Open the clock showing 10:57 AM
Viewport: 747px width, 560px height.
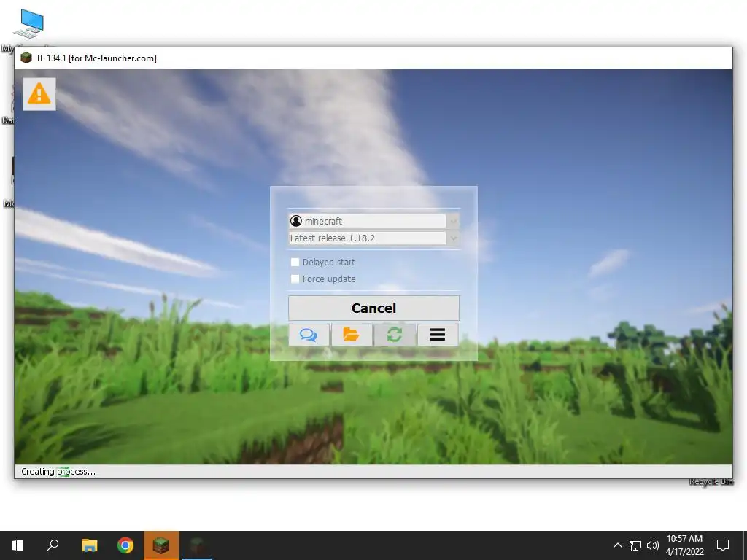[684, 545]
